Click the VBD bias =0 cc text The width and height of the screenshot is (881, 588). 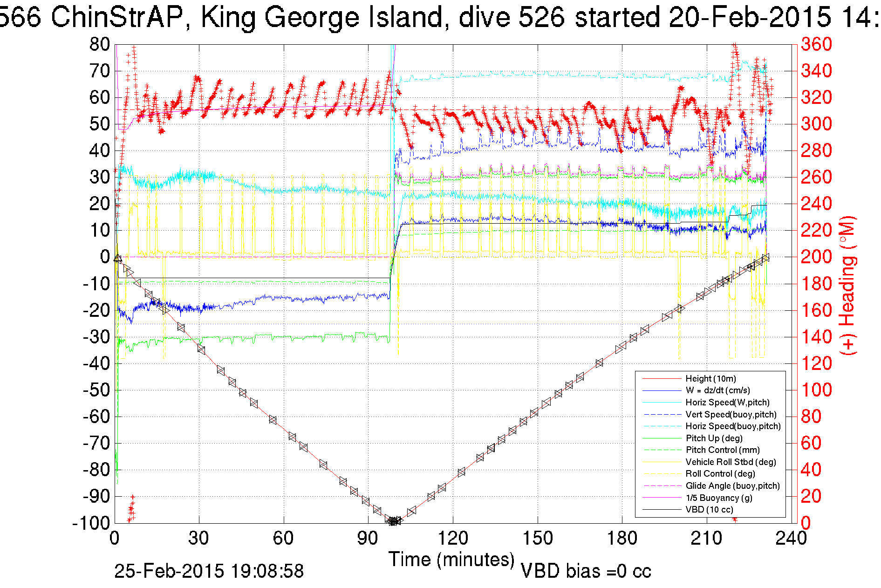pyautogui.click(x=586, y=571)
